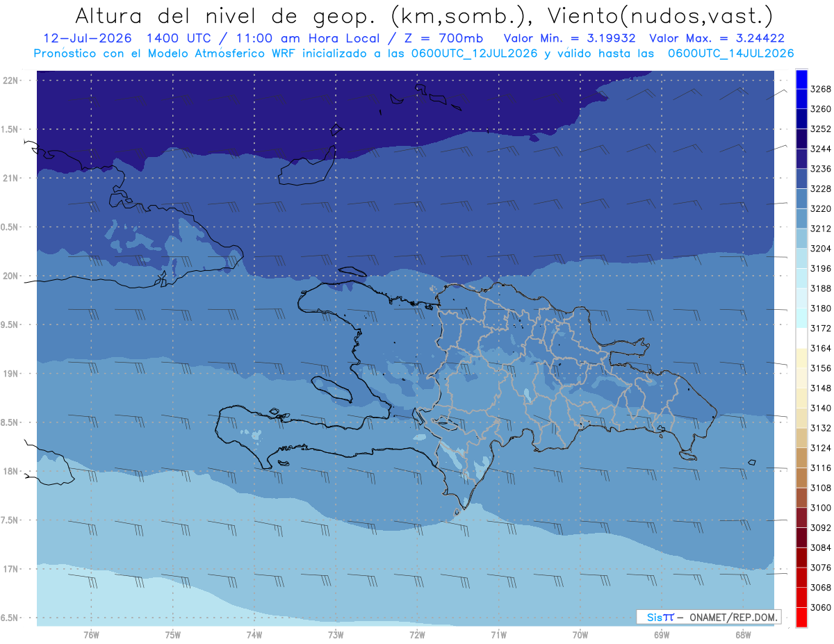
Task: Click the colorbar label "3252"
Action: coord(821,129)
